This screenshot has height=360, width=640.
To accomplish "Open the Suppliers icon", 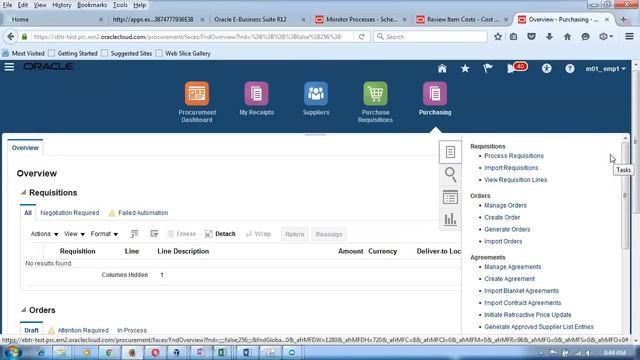I will (316, 93).
